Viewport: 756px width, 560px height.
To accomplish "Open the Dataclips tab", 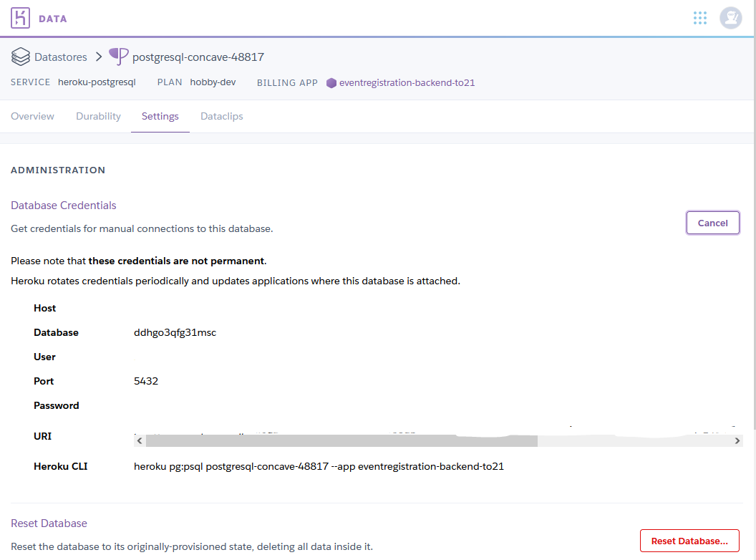I will 221,116.
